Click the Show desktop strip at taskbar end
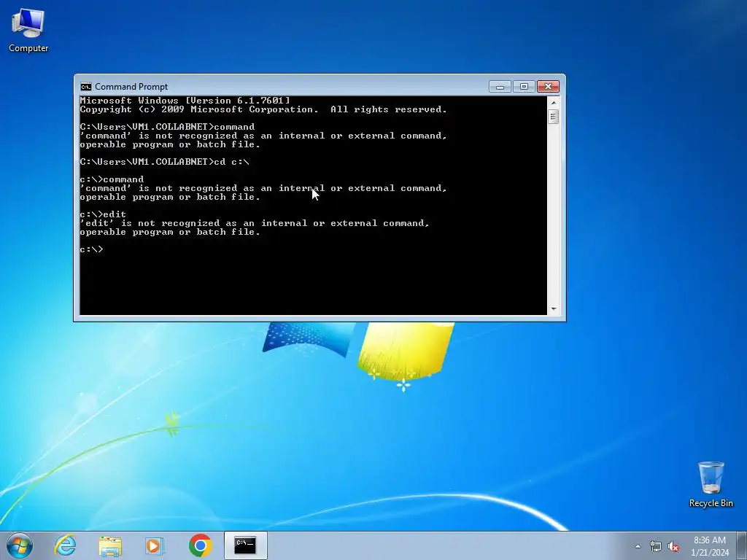The width and height of the screenshot is (747, 560). pos(742,545)
